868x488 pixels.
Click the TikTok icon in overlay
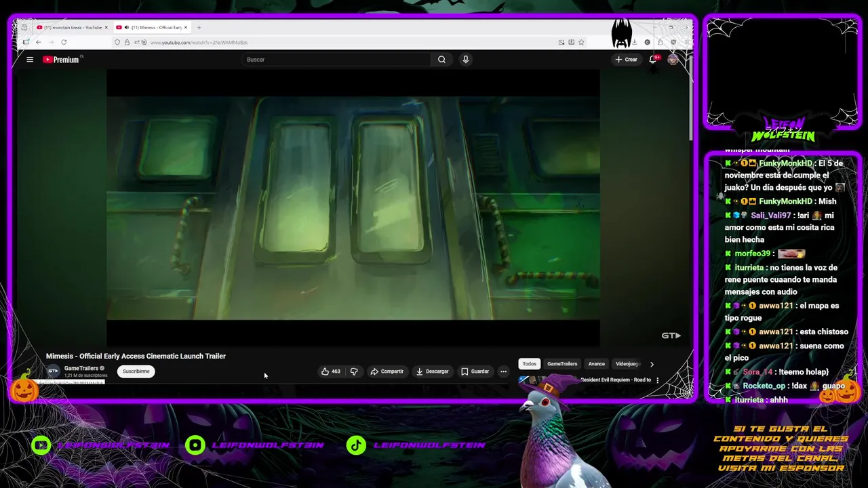[x=356, y=445]
